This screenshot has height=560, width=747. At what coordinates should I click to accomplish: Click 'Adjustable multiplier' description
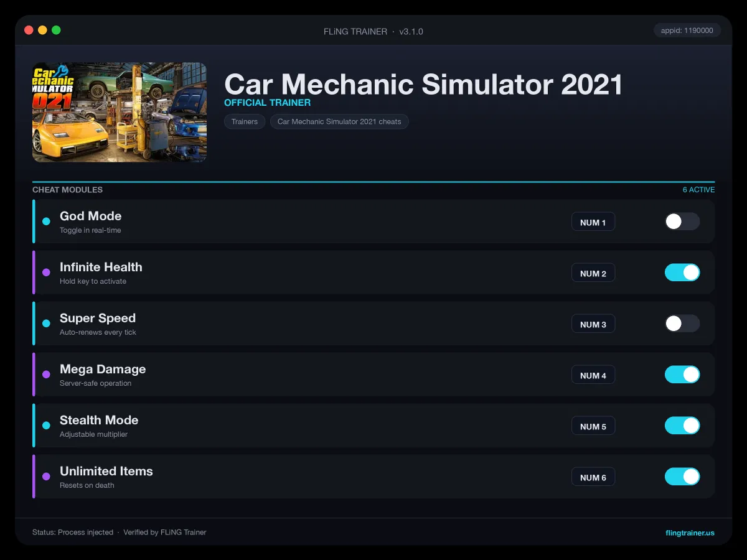click(x=93, y=434)
